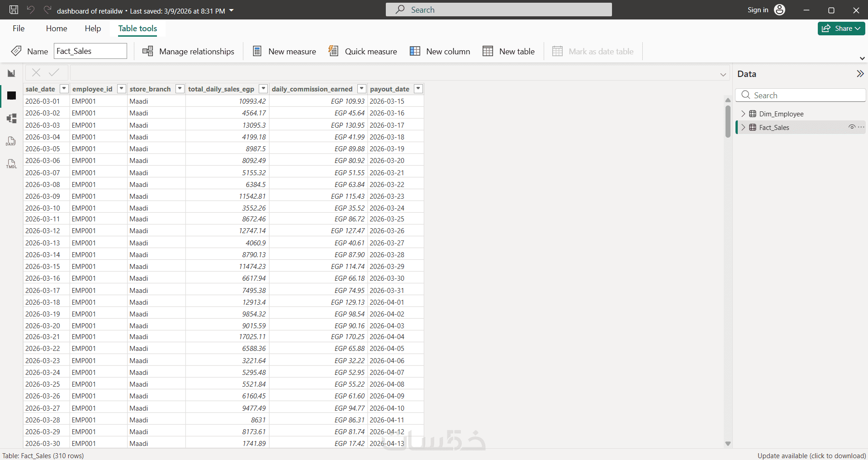
Task: Click New column label
Action: point(448,52)
